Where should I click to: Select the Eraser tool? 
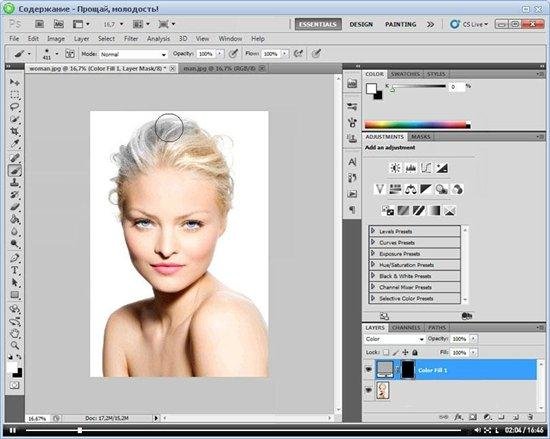tap(14, 207)
